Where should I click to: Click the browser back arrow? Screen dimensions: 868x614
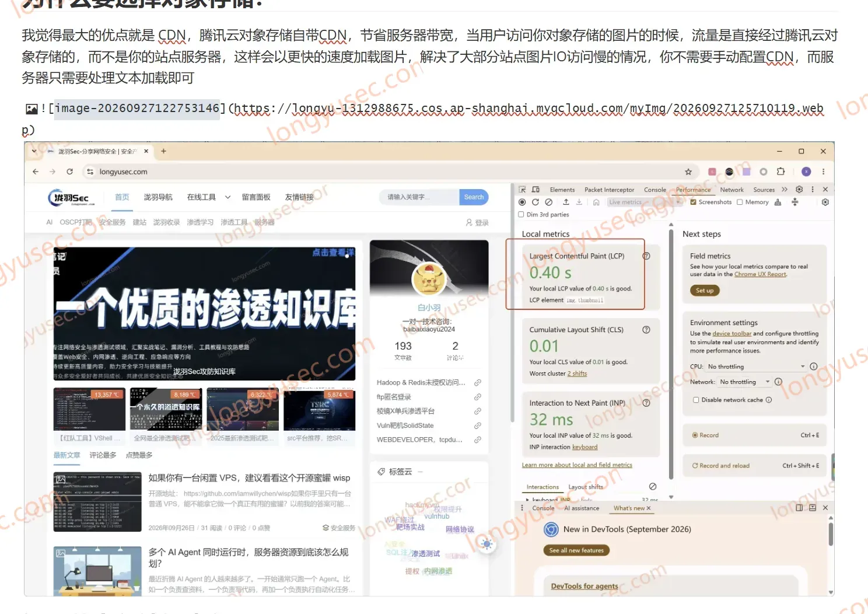[x=36, y=172]
